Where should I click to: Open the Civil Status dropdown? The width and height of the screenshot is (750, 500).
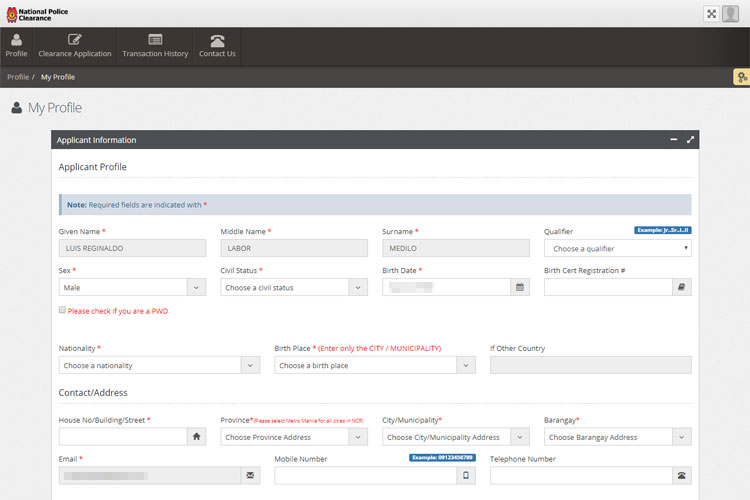tap(294, 287)
